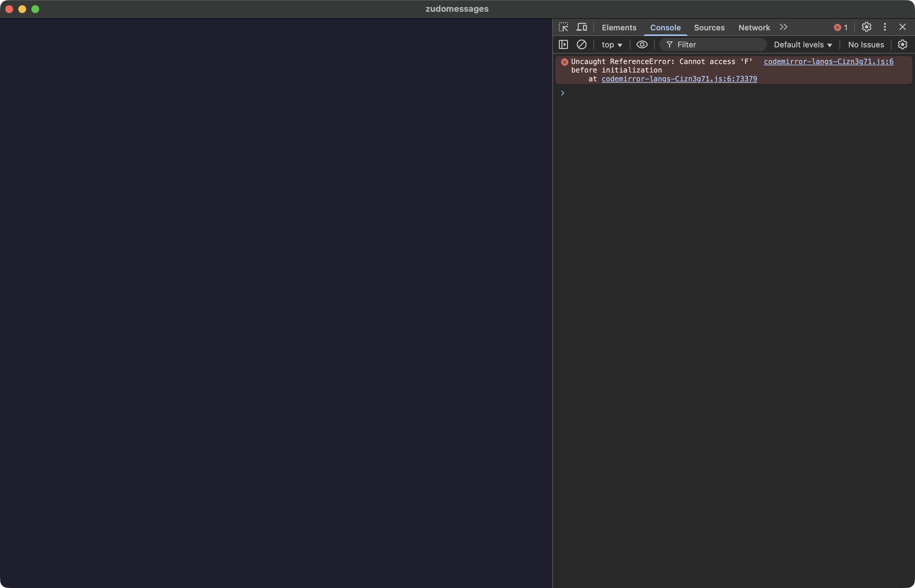Viewport: 915px width, 588px height.
Task: Select the inspect element tool
Action: coord(563,27)
